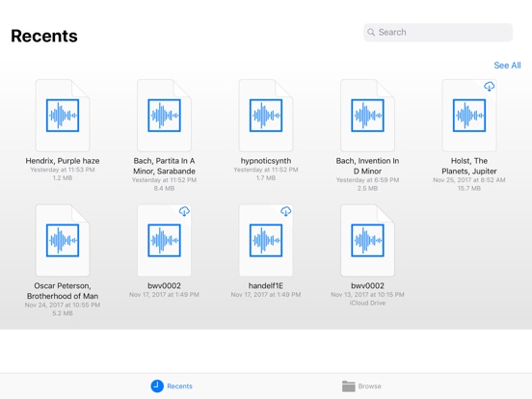The image size is (532, 399).
Task: Switch to the Browse tab
Action: 361,386
